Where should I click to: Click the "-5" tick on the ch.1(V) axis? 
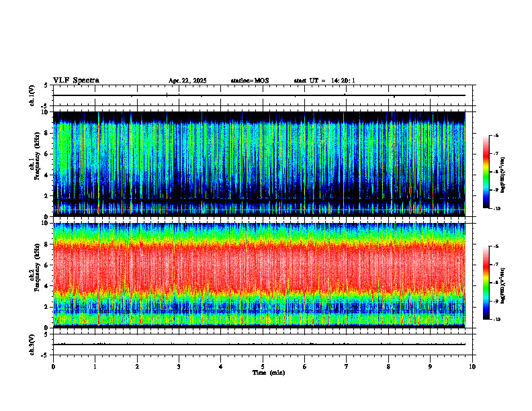45,106
